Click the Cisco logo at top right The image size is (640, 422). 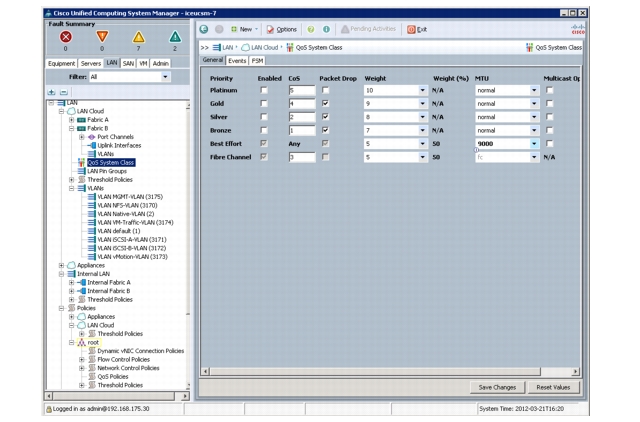click(x=578, y=29)
